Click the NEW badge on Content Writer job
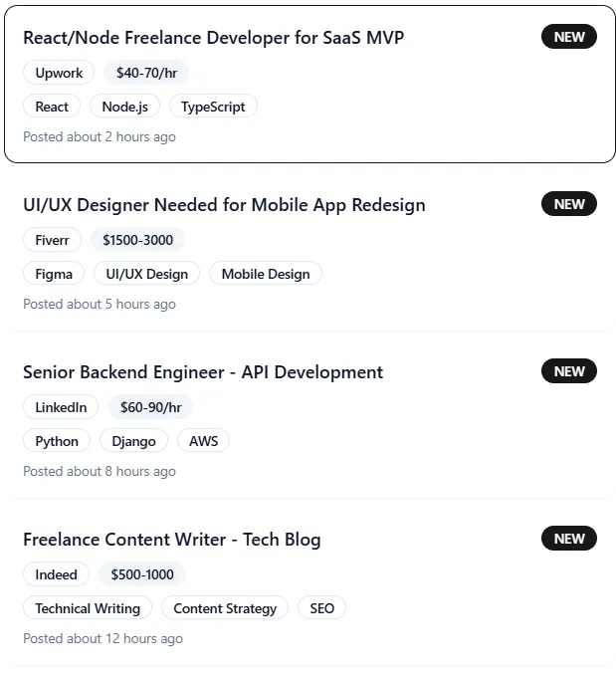The height and width of the screenshot is (676, 616). [x=569, y=539]
